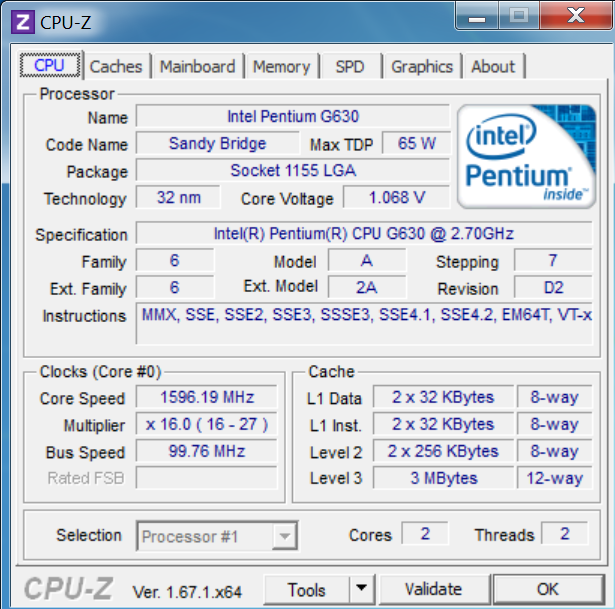Click the Max TDP value '65 W'
Image resolution: width=615 pixels, height=609 pixels.
[x=416, y=144]
